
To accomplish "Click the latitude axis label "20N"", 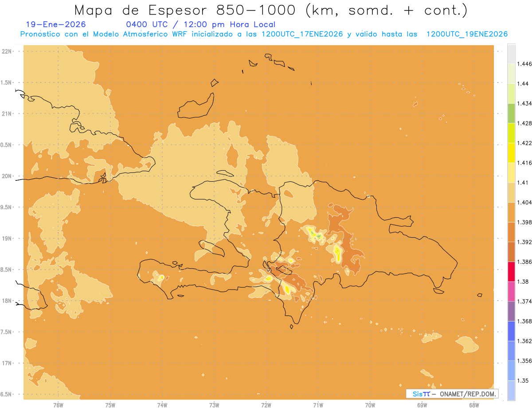I will 7,176.
